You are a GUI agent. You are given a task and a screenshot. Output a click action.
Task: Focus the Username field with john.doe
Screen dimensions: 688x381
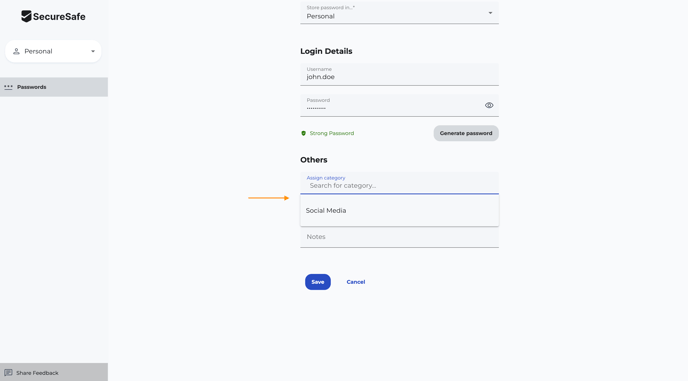tap(399, 74)
